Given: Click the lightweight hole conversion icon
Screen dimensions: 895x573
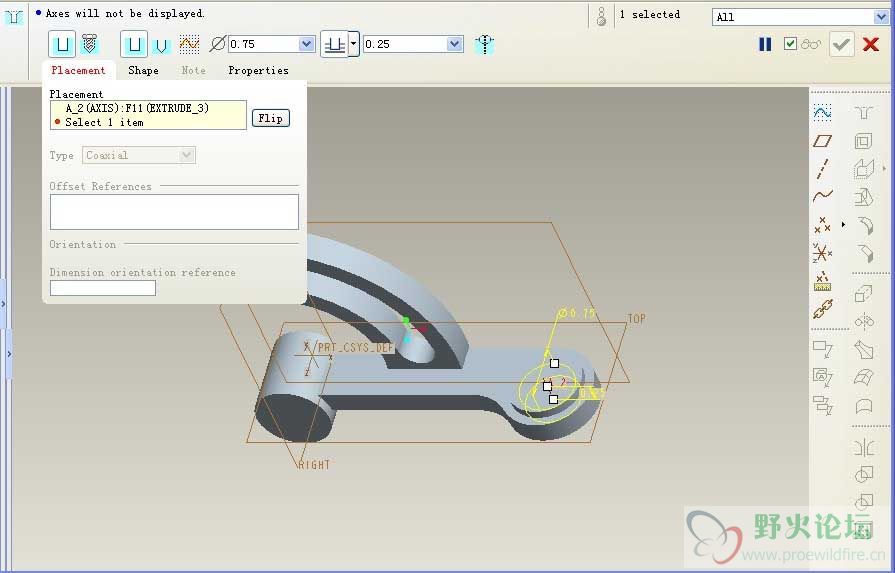Looking at the screenshot, I should (485, 45).
